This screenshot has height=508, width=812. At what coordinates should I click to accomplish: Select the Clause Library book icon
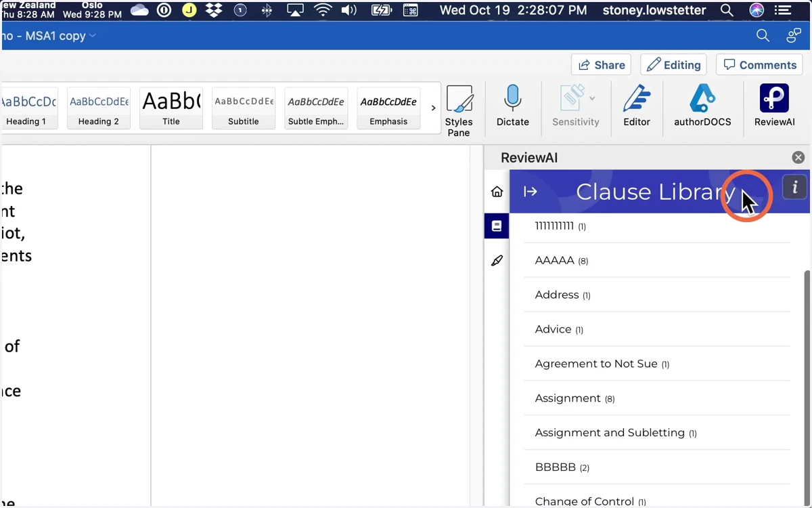coord(497,226)
